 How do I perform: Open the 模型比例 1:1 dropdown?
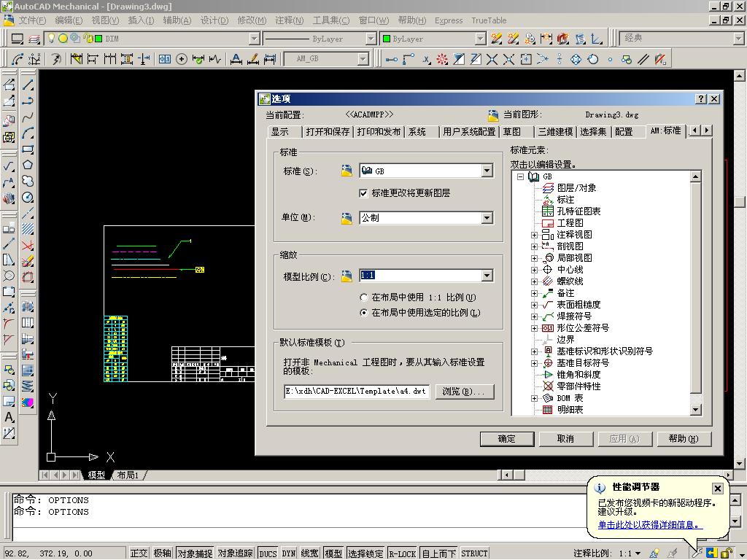(487, 275)
